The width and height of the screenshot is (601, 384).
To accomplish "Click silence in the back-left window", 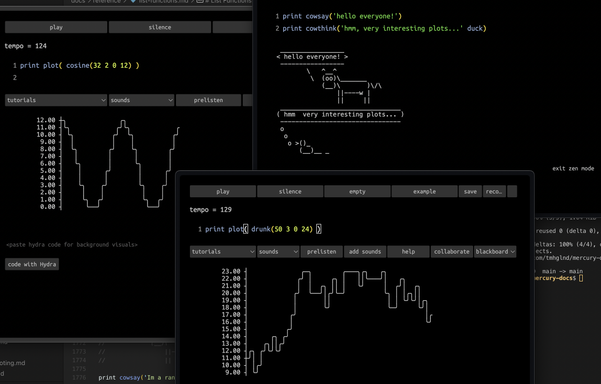I will coord(160,27).
